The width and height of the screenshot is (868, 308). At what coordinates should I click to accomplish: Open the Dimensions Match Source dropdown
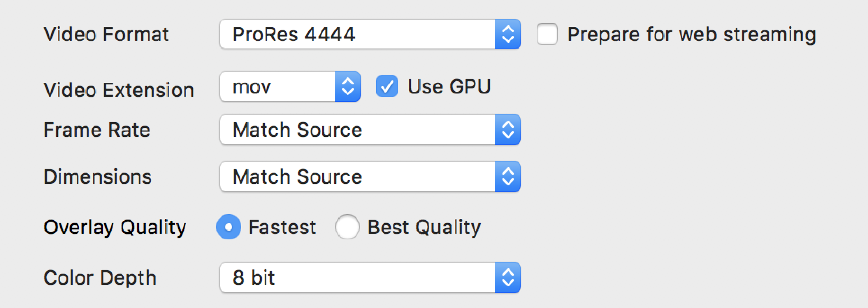coord(370,177)
